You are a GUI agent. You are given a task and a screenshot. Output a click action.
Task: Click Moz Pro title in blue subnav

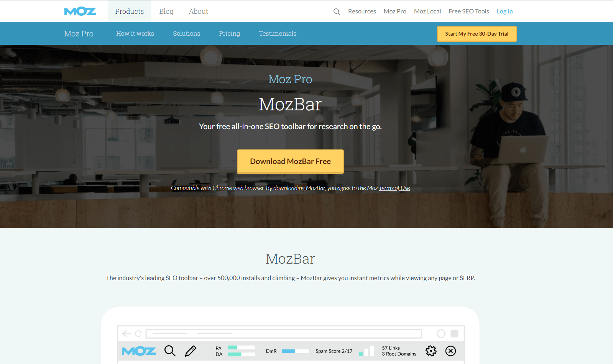79,34
